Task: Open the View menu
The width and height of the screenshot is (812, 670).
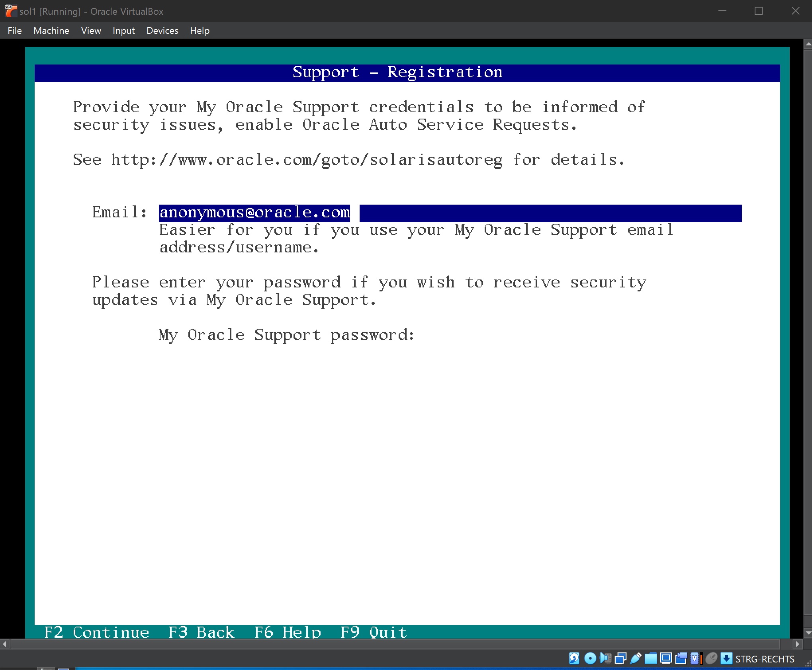Action: [x=91, y=31]
